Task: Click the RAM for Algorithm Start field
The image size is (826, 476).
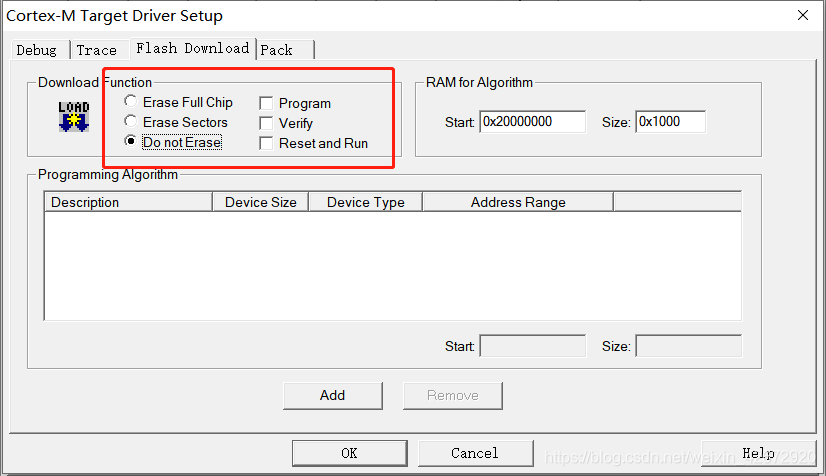Action: 533,122
